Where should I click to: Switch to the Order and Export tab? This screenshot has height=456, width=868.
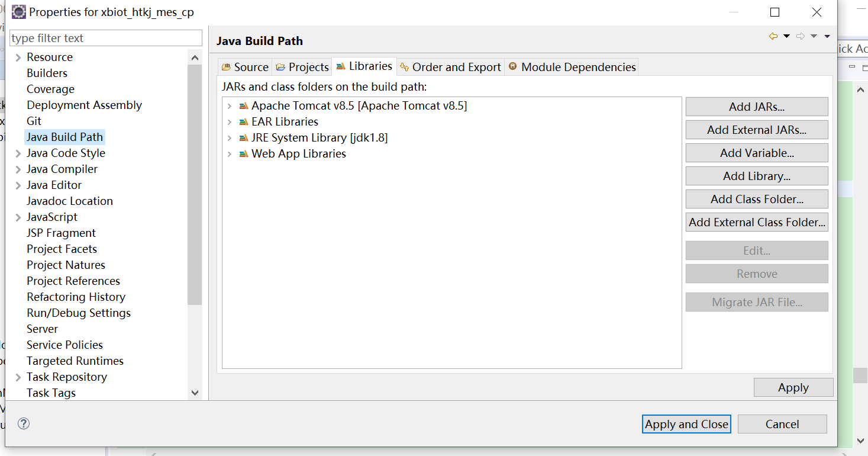(450, 67)
